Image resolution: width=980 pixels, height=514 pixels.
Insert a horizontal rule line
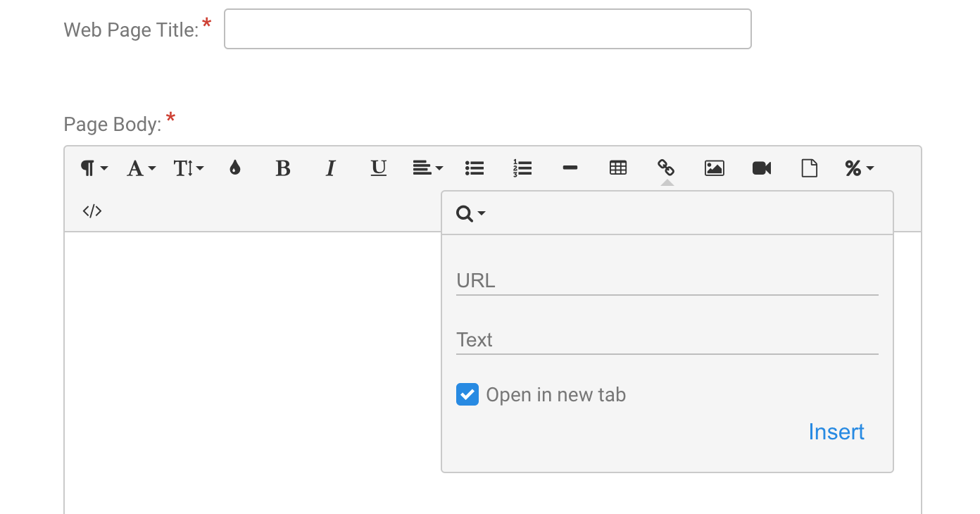click(570, 168)
